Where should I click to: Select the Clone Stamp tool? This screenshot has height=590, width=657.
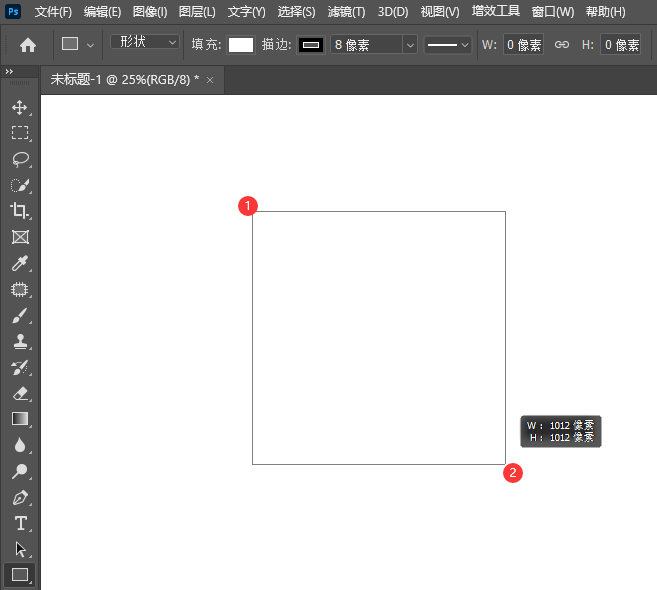(20, 342)
